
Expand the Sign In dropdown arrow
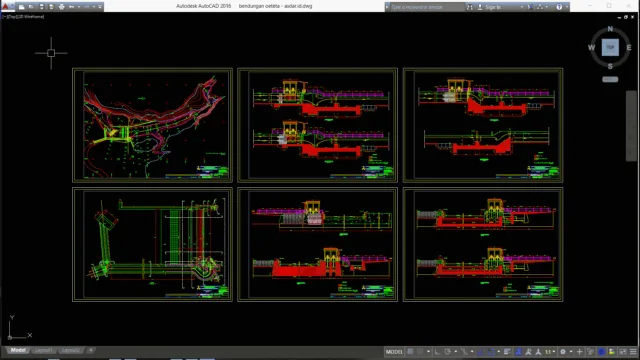(522, 7)
